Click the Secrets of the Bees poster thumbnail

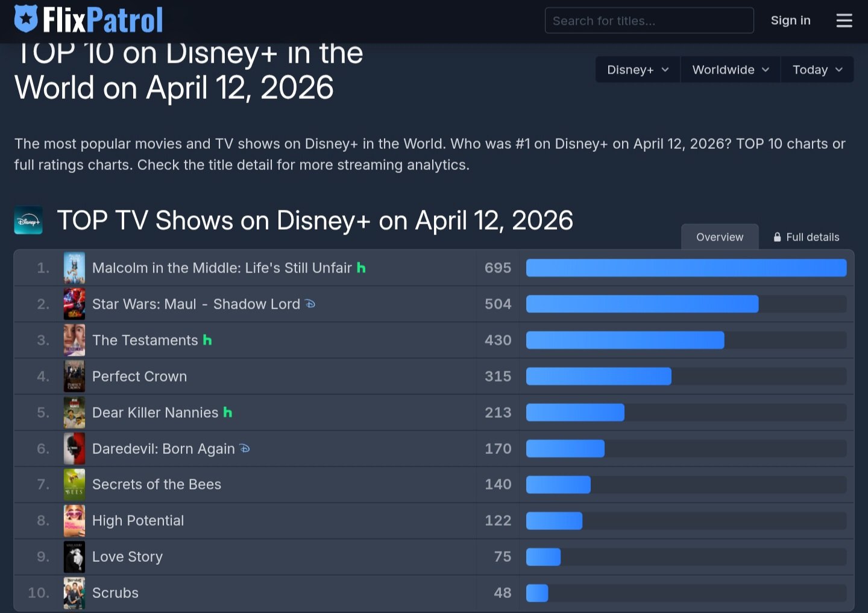coord(74,485)
